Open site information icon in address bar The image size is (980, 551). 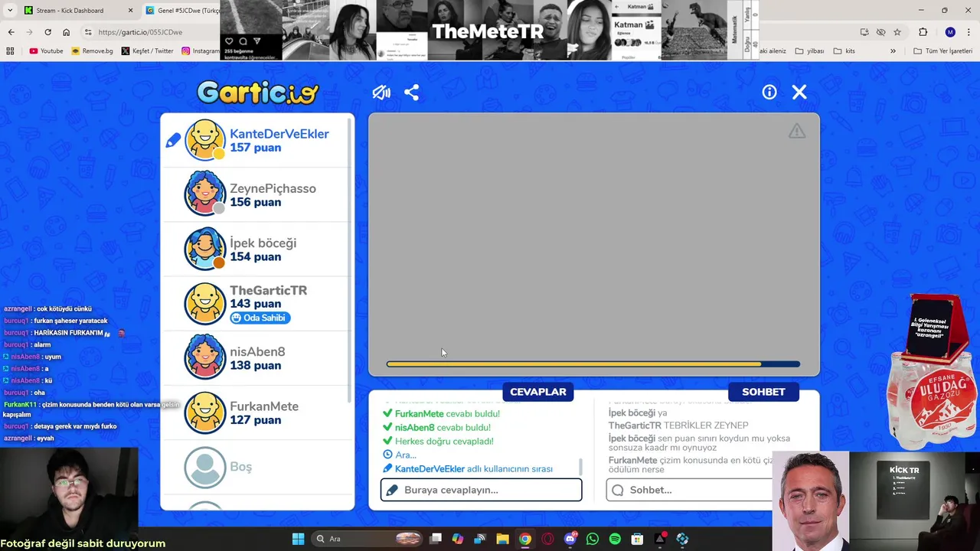point(88,32)
